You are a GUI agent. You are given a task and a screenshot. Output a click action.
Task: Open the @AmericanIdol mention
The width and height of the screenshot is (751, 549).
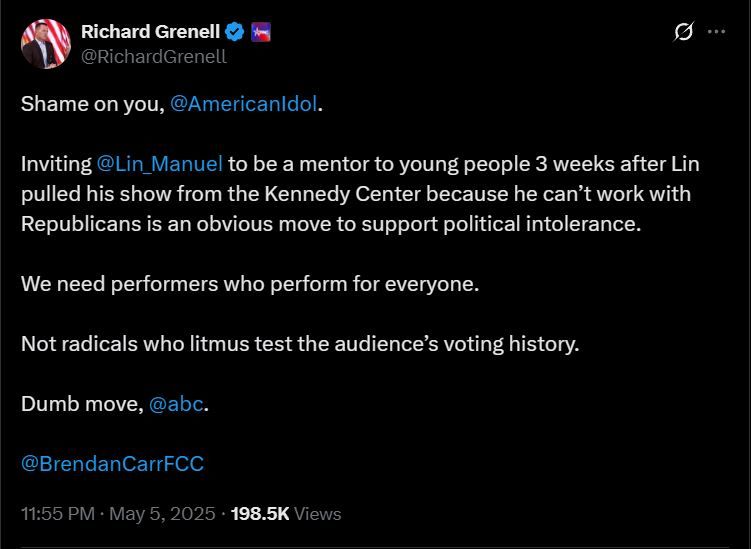point(244,103)
